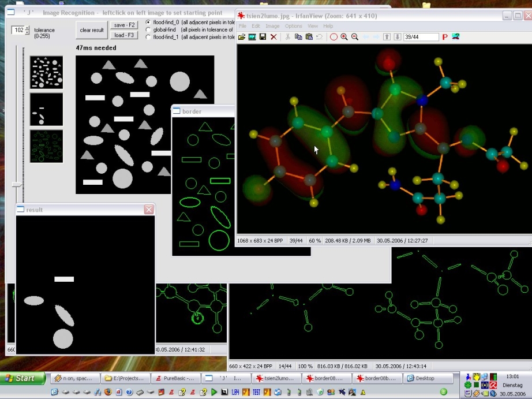Click the 13:01 clock in the system tray
The height and width of the screenshot is (399, 532).
pos(512,376)
